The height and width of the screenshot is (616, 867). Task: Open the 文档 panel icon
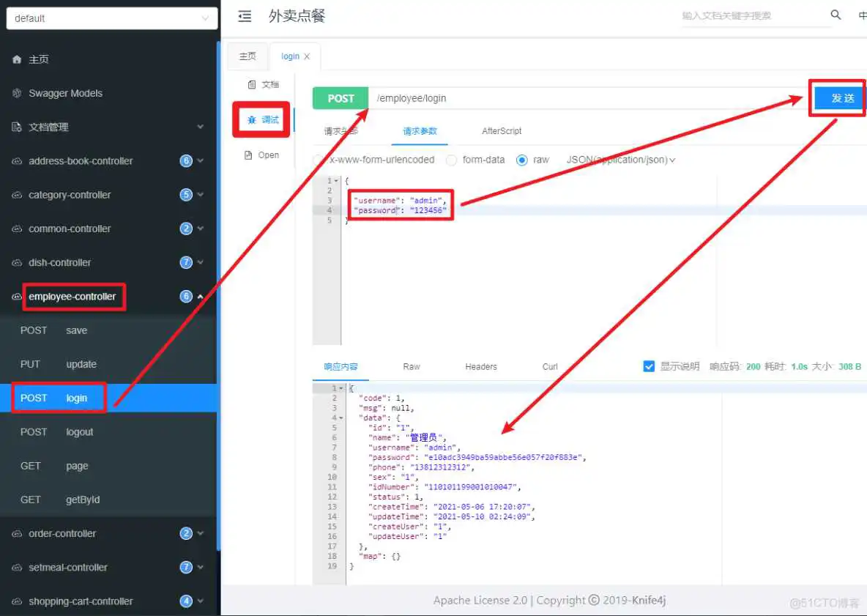pyautogui.click(x=253, y=84)
